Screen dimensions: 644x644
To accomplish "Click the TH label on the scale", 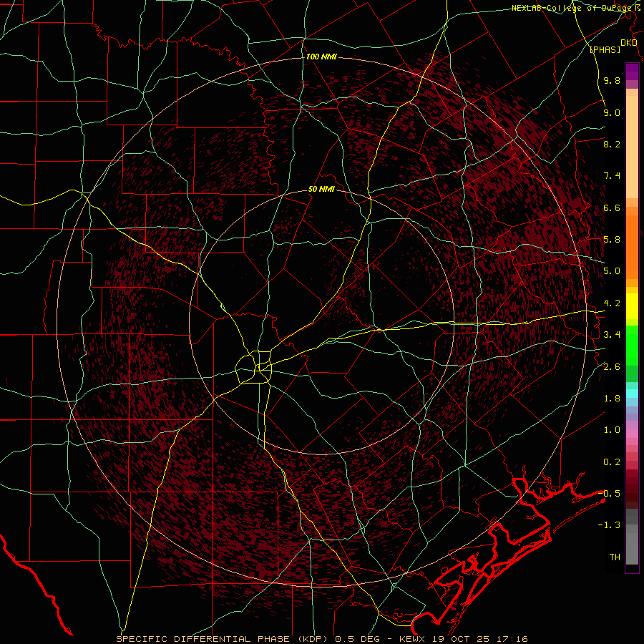I will [615, 557].
